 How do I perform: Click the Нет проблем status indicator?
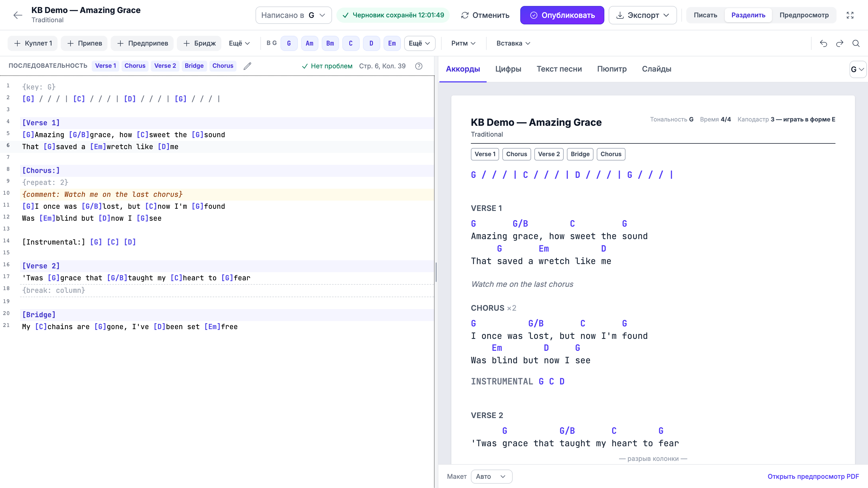pyautogui.click(x=327, y=66)
